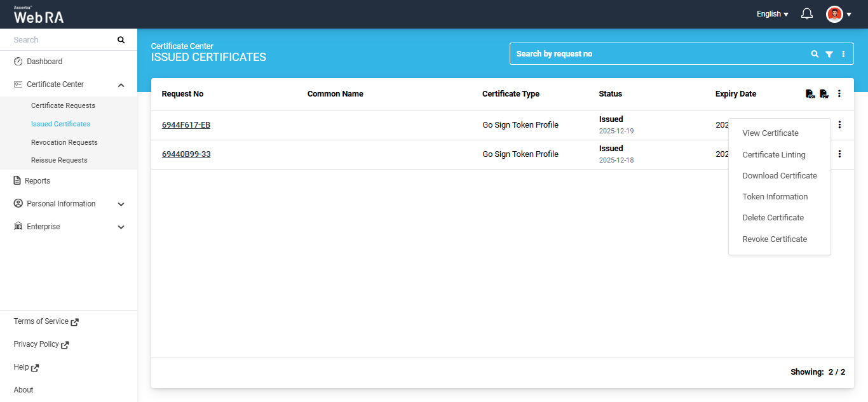Export the certificate list as PDF

pos(824,94)
